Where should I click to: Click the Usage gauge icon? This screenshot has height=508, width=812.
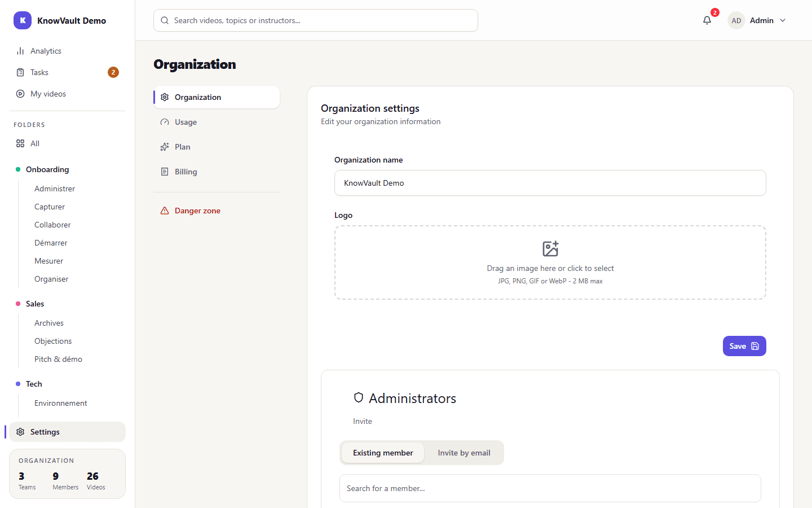165,122
